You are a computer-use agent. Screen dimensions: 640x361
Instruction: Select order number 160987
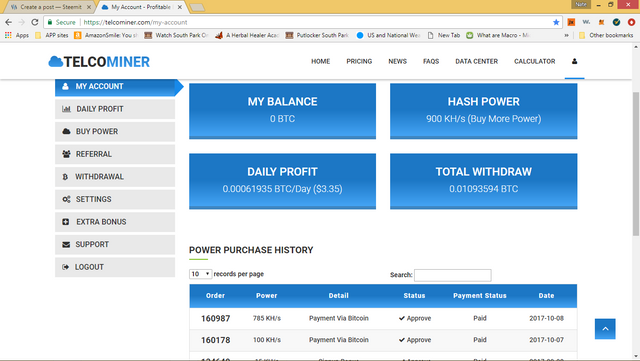coord(216,319)
